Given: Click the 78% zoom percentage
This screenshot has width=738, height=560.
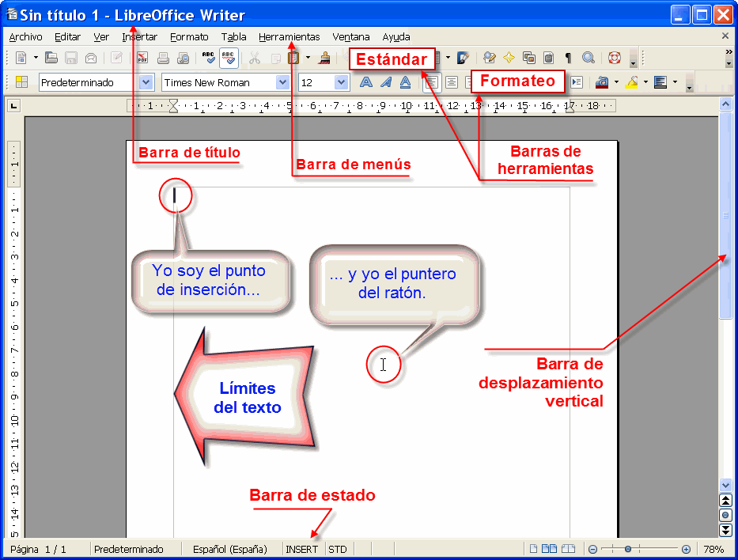Looking at the screenshot, I should 713,549.
